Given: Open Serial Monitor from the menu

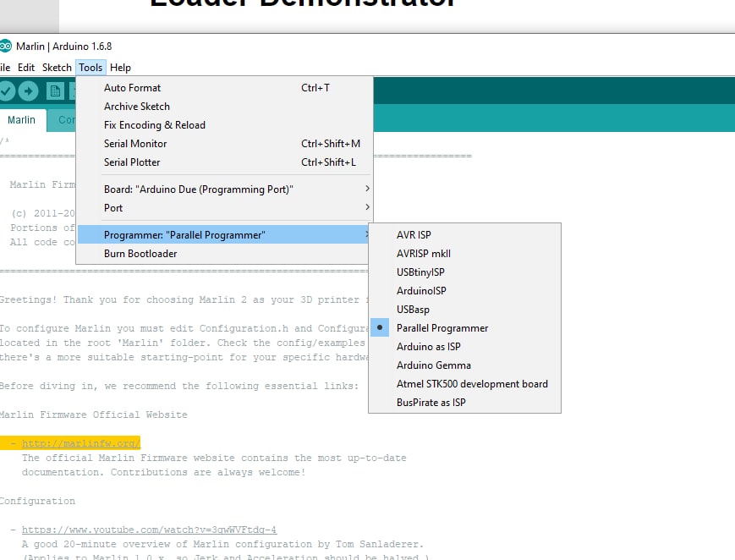Looking at the screenshot, I should tap(225, 144).
